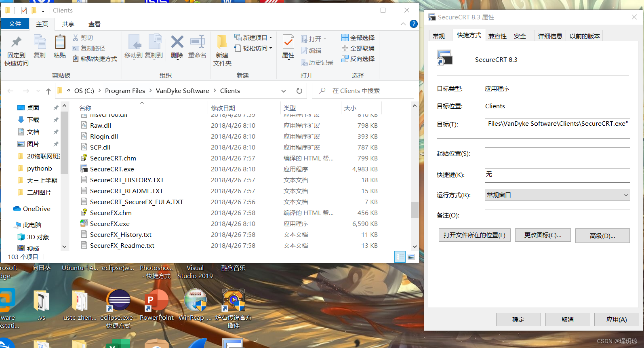Image resolution: width=644 pixels, height=348 pixels.
Task: Click the Start in input field
Action: 557,154
